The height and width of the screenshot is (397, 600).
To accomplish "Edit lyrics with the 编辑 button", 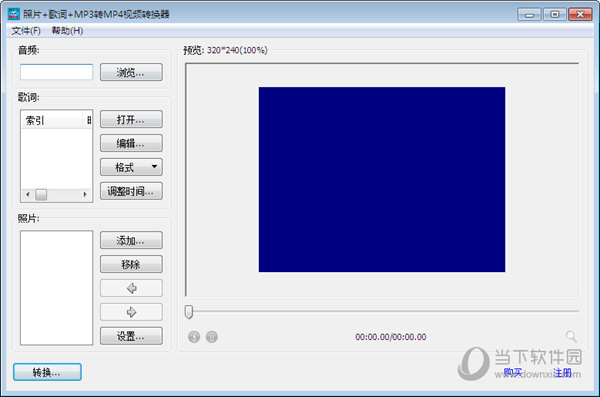I will point(131,143).
